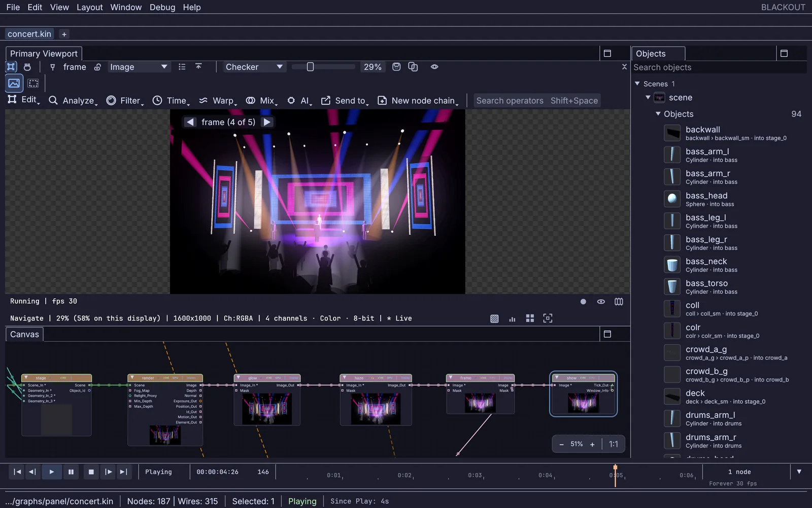This screenshot has width=812, height=508.
Task: Toggle the eye icon in viewport status row
Action: click(x=601, y=302)
